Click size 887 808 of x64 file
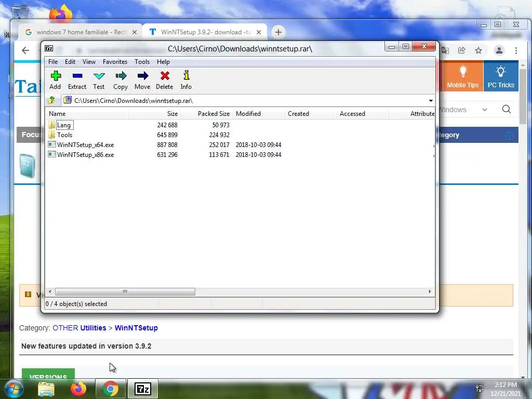Viewport: 532px width, 399px height. coord(167,144)
